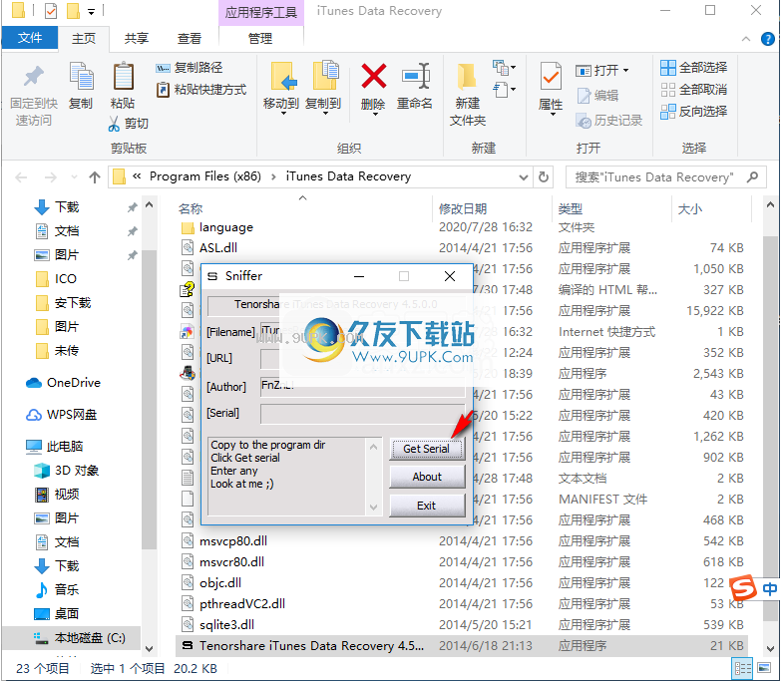Click the Up one level arrow

click(x=95, y=177)
